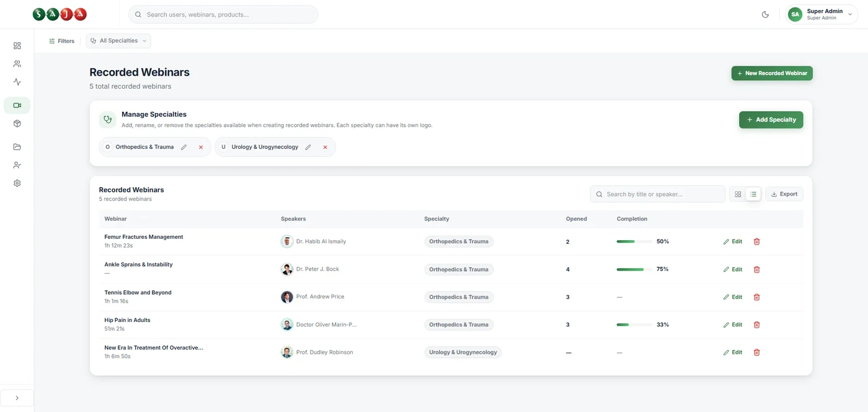Viewport: 868px width, 412px height.
Task: Open the activity pulse sidebar icon
Action: click(17, 81)
